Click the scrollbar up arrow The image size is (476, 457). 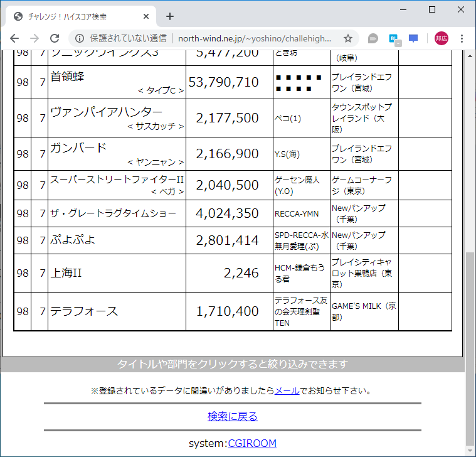tap(470, 56)
